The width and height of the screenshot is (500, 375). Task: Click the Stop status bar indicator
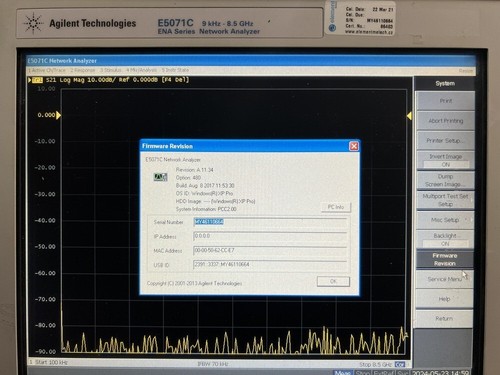click(x=363, y=373)
